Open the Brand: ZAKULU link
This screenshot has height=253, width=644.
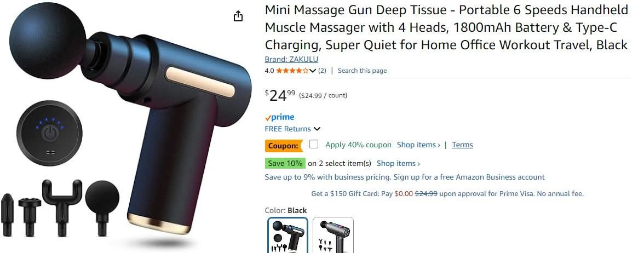pyautogui.click(x=291, y=59)
